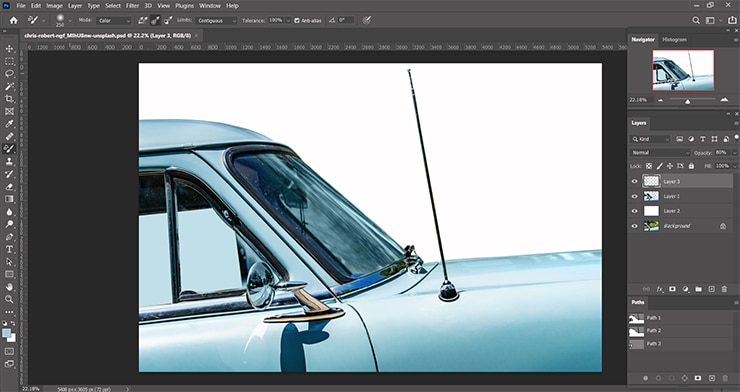
Task: Select the Crop tool
Action: tap(9, 99)
